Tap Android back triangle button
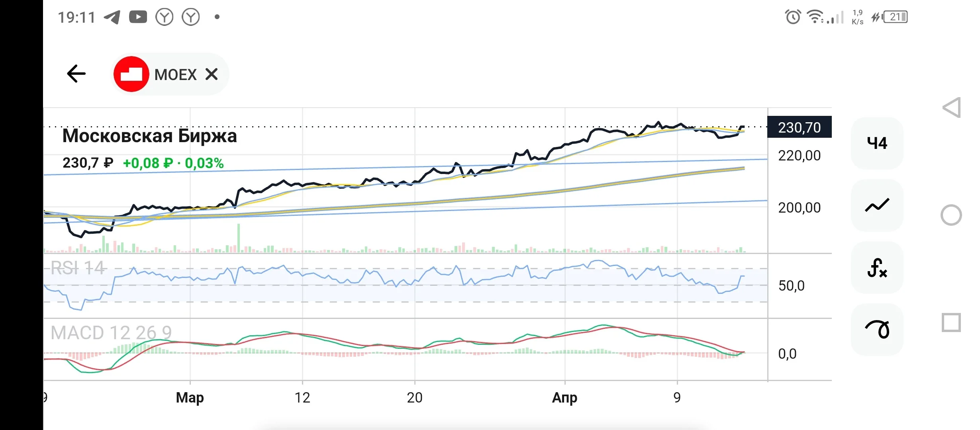 (x=952, y=107)
